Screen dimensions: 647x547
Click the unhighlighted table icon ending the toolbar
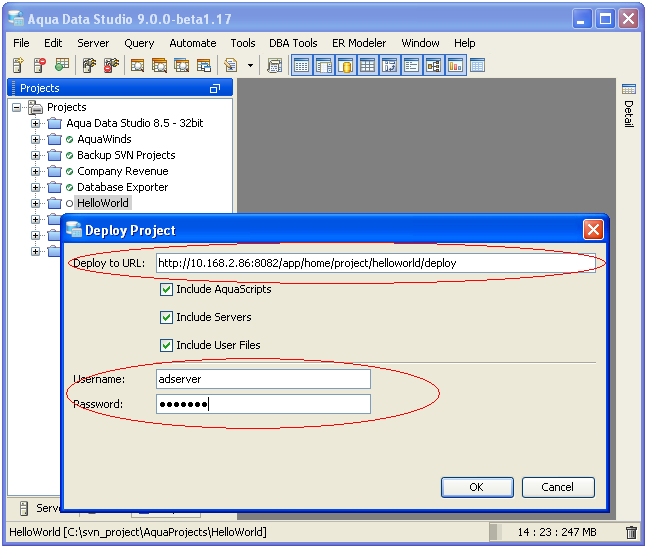pyautogui.click(x=477, y=65)
